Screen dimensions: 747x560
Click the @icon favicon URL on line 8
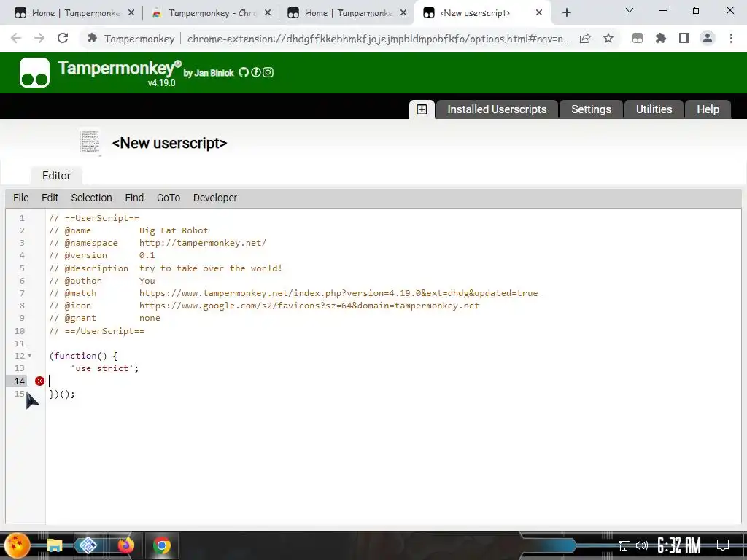309,306
